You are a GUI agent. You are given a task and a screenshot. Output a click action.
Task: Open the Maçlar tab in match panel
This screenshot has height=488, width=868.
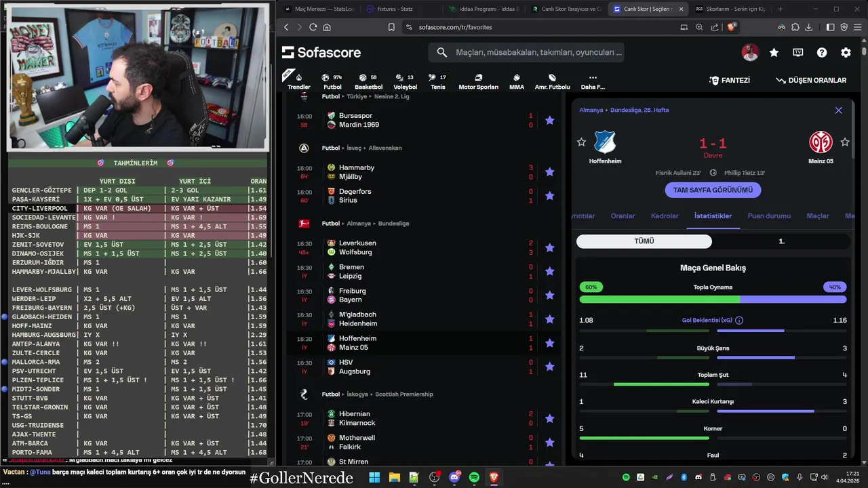coord(817,216)
